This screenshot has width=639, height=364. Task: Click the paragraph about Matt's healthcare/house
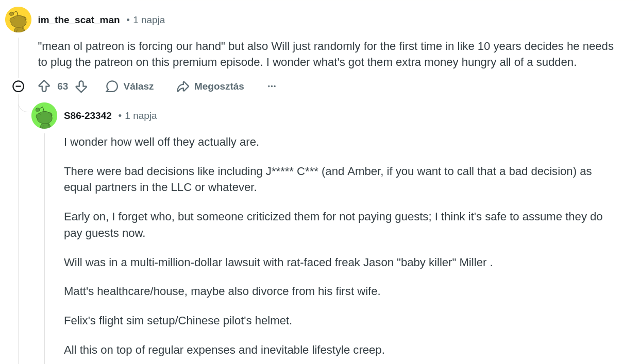[222, 291]
